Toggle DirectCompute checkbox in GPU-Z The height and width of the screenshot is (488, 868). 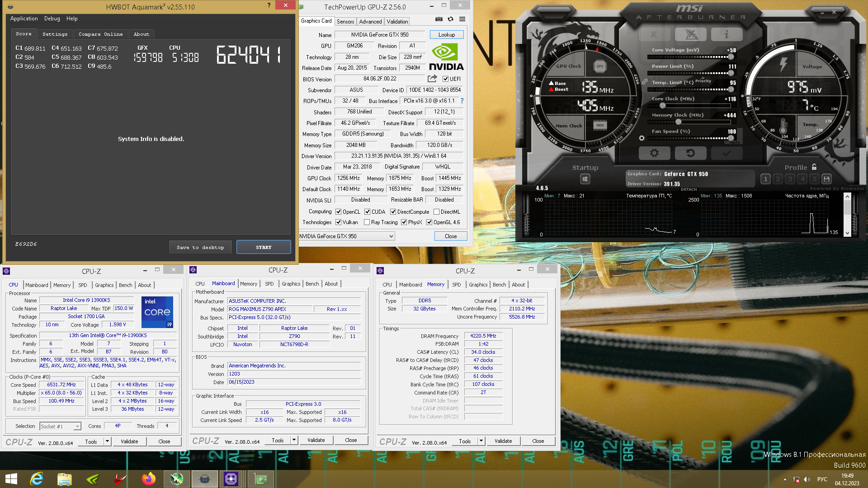393,212
